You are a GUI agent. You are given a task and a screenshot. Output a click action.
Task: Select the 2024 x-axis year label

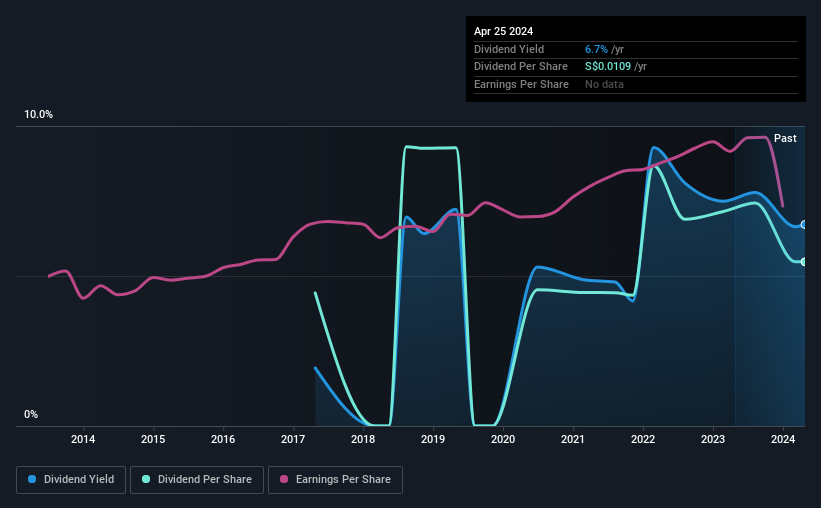point(783,439)
